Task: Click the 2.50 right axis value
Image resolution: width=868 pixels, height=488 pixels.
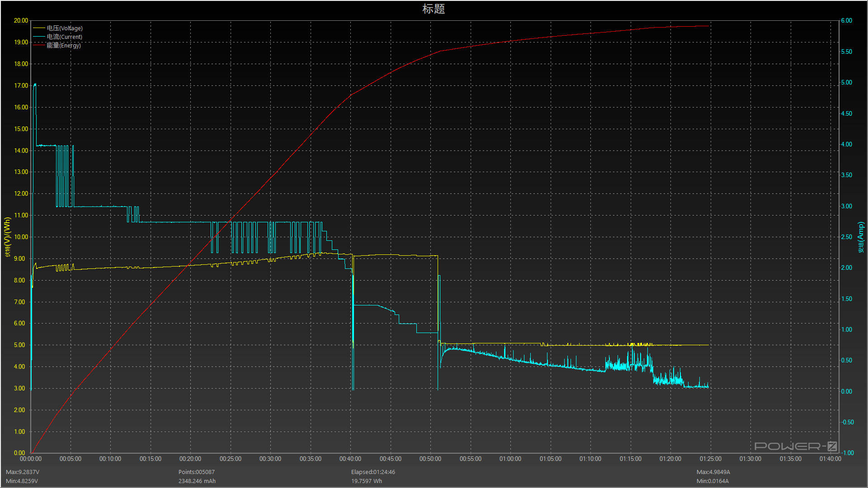Action: pyautogui.click(x=846, y=237)
